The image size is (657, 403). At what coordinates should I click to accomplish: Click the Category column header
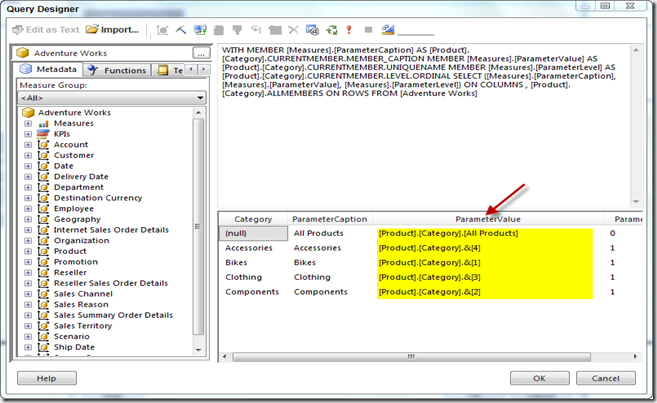pos(253,219)
